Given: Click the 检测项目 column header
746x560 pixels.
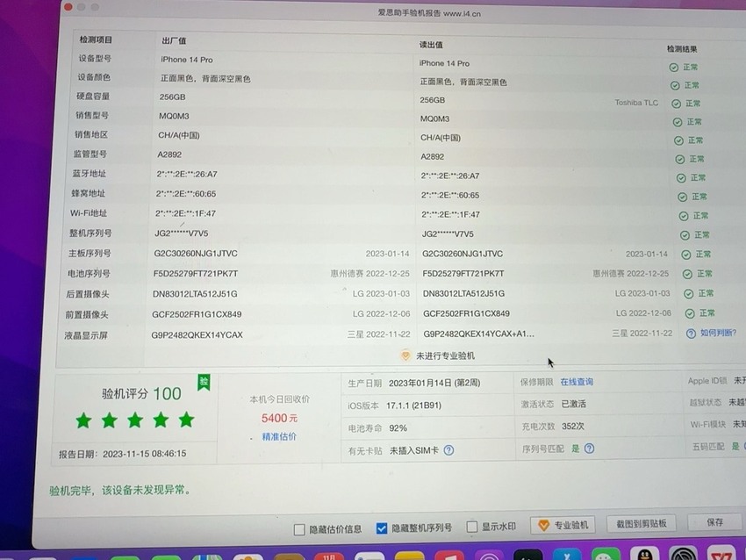Looking at the screenshot, I should pyautogui.click(x=96, y=39).
